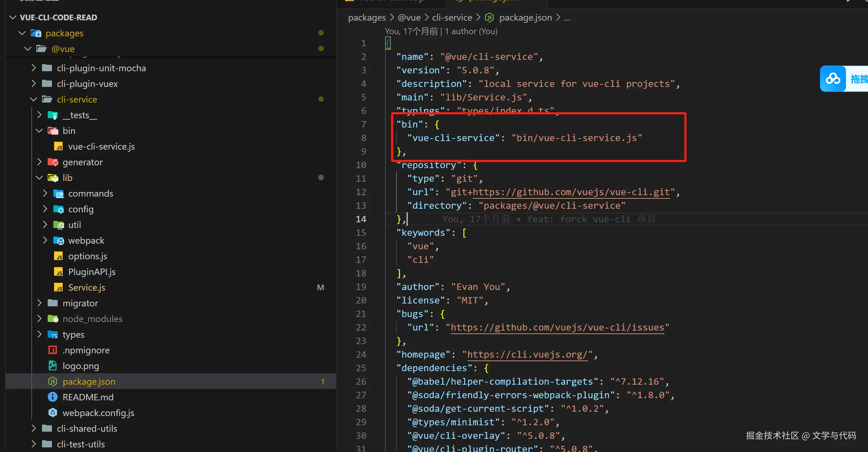The image size is (868, 452).
Task: Open the GitHub issues URL link
Action: tap(557, 327)
